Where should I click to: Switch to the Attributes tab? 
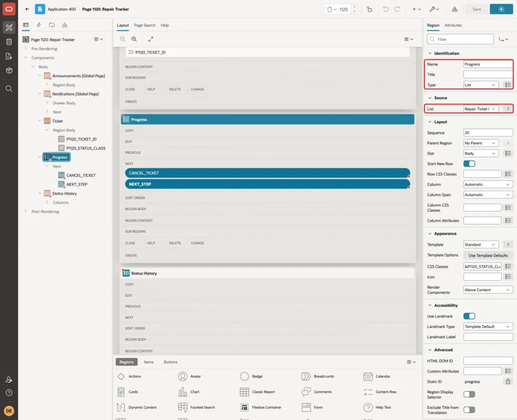(x=453, y=25)
